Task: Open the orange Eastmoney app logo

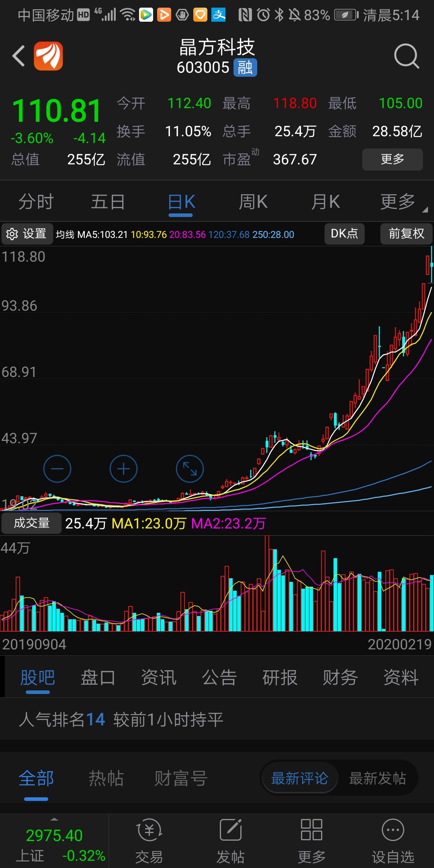Action: (48, 56)
